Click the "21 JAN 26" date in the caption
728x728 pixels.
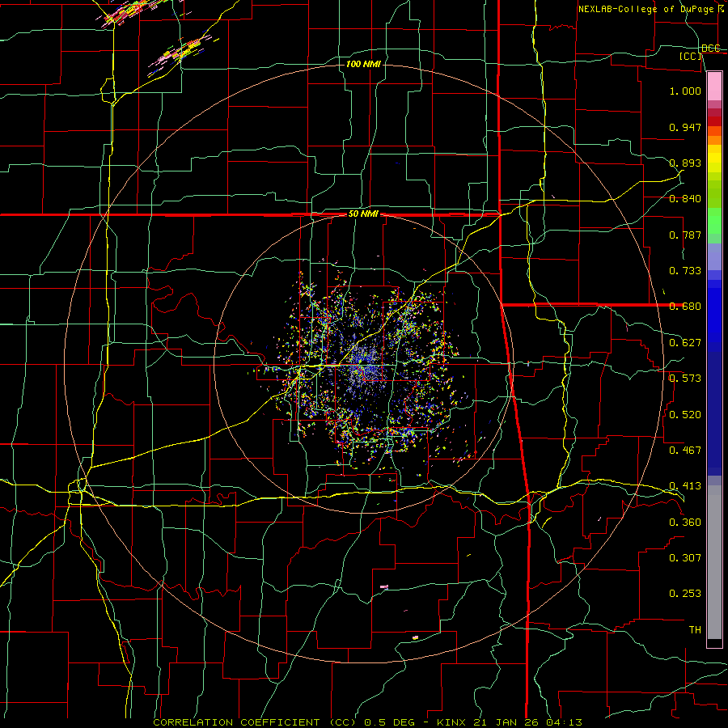tap(506, 722)
